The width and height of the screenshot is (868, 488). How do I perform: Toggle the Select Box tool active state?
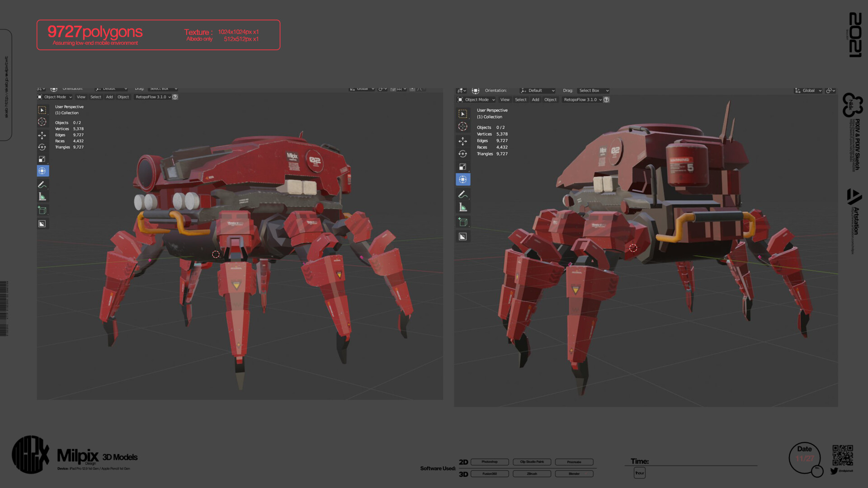point(43,111)
